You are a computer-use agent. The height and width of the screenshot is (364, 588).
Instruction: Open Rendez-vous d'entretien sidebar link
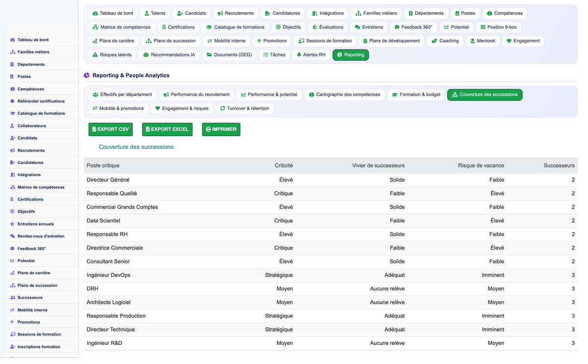pyautogui.click(x=41, y=236)
